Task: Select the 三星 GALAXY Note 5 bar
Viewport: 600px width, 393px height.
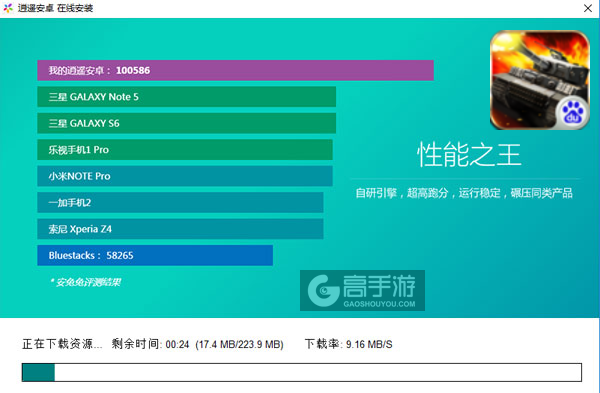Action: (186, 97)
